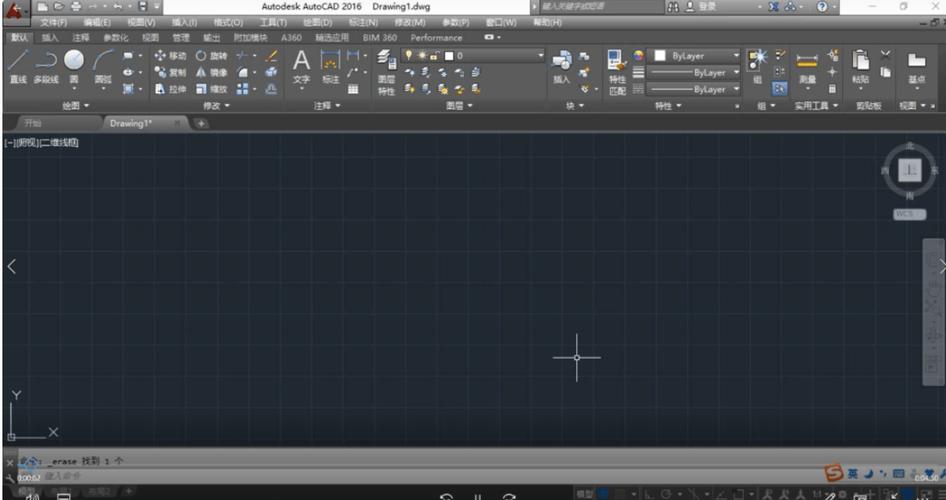This screenshot has width=946, height=500.
Task: Click the Array tool icon
Action: point(242,89)
